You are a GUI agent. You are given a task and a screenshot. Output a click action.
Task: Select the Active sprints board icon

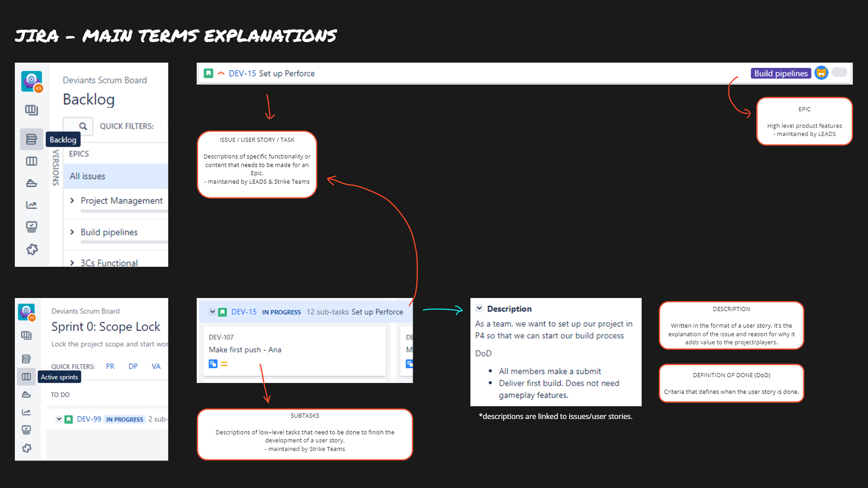[x=26, y=376]
